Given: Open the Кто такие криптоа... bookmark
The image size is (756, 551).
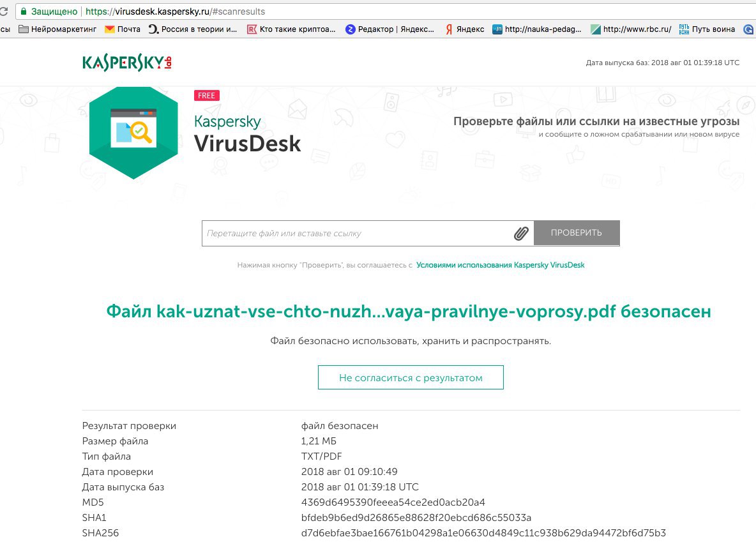Looking at the screenshot, I should tap(291, 29).
